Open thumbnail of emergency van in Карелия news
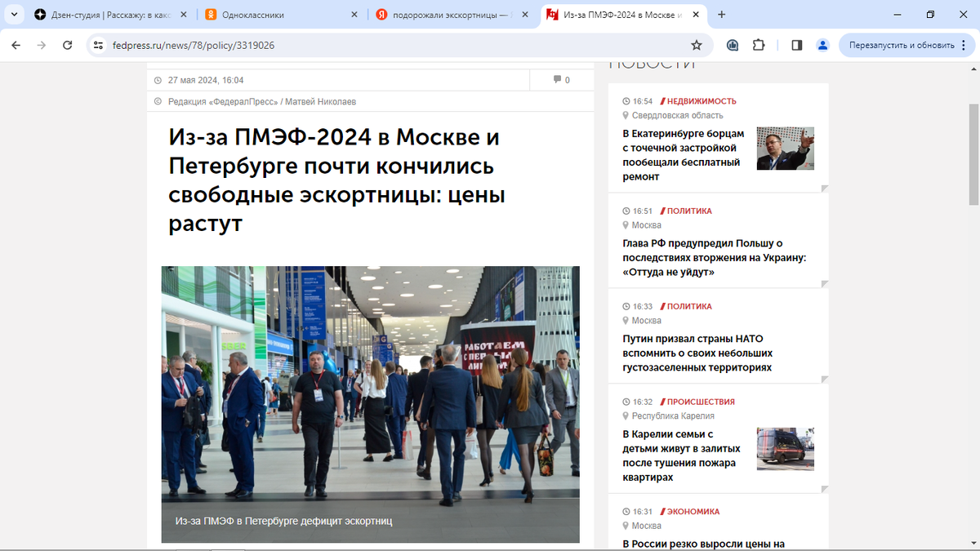Viewport: 980px width, 551px height. (x=785, y=449)
